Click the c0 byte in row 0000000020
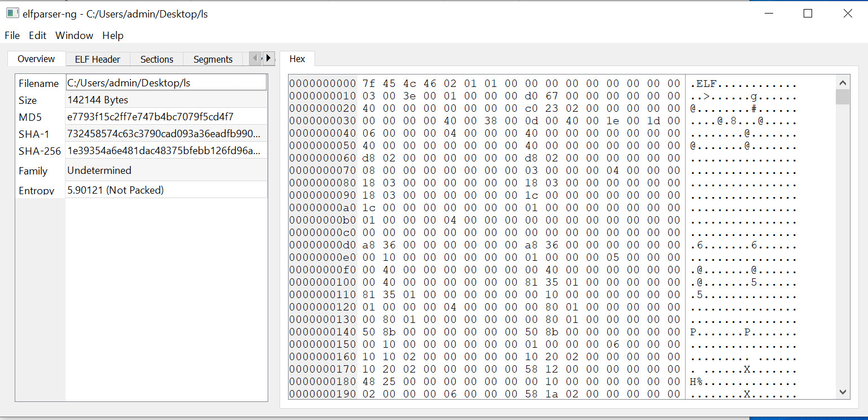This screenshot has width=868, height=420. (x=531, y=108)
